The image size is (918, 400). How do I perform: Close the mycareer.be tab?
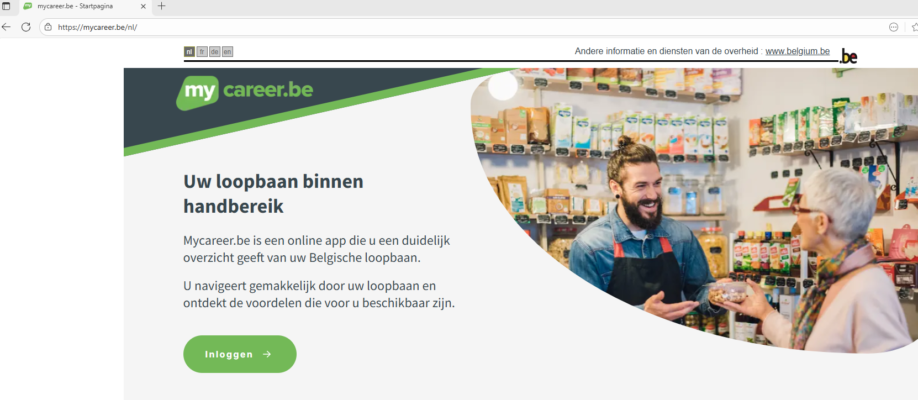point(143,6)
